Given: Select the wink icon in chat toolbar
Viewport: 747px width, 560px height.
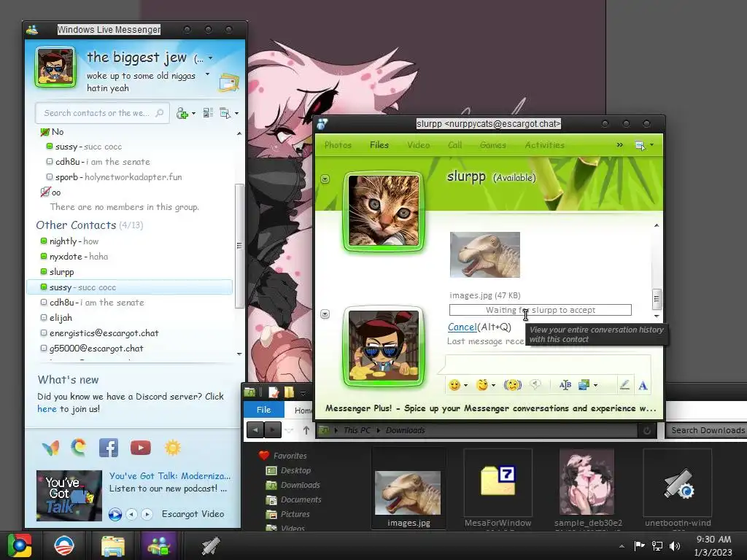Looking at the screenshot, I should coord(482,385).
